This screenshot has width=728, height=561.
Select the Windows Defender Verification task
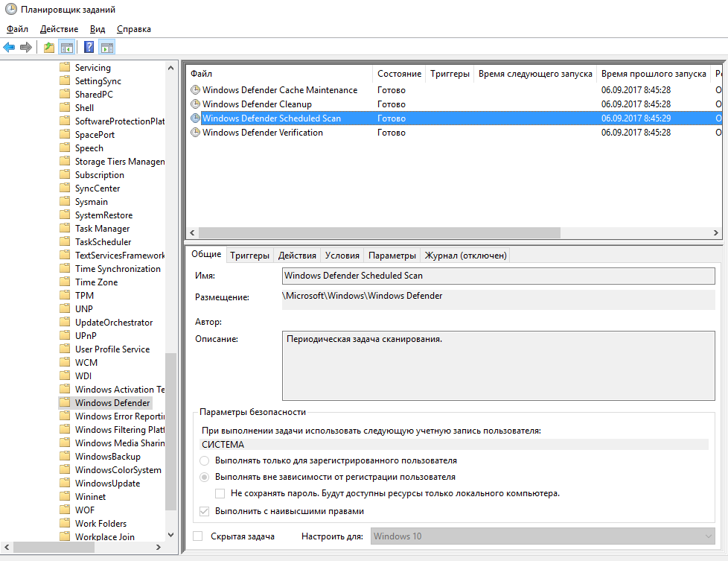click(x=262, y=133)
